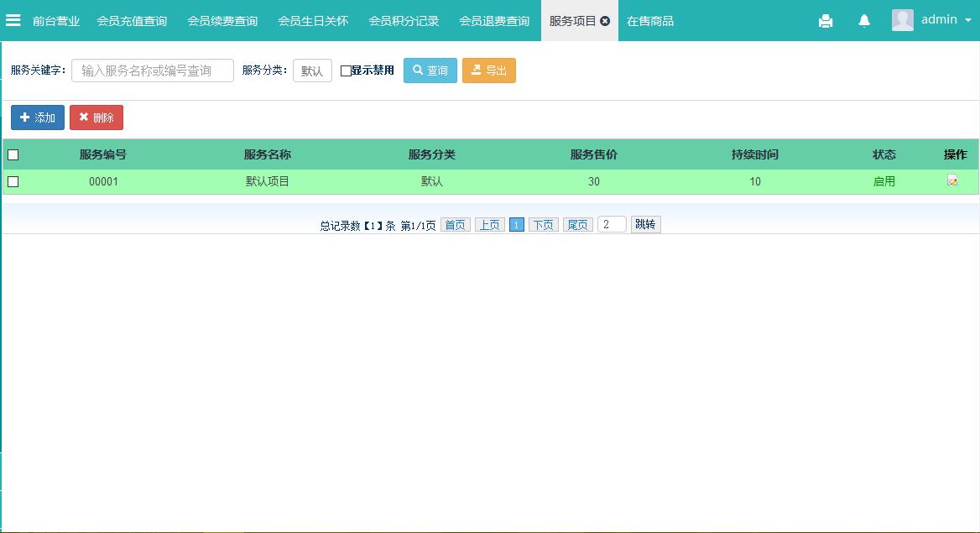This screenshot has width=980, height=533.
Task: Click the 服务关键字 search input field
Action: (153, 71)
